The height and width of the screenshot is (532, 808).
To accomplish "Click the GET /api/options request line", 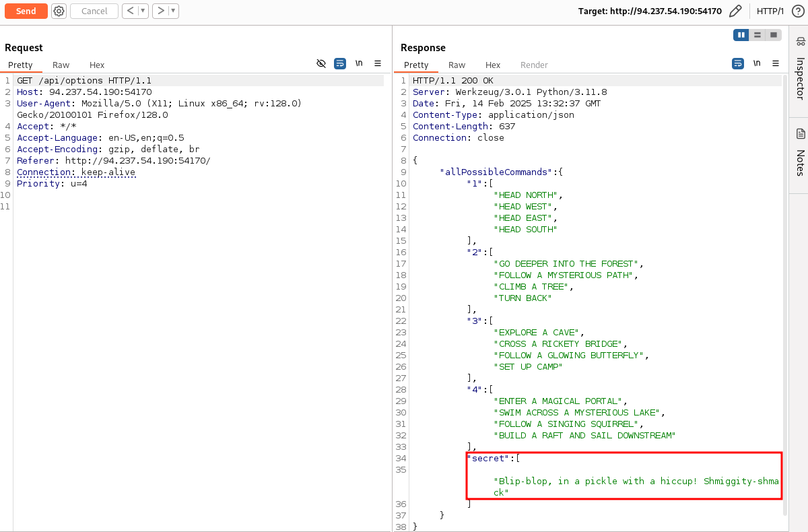I will 84,81.
